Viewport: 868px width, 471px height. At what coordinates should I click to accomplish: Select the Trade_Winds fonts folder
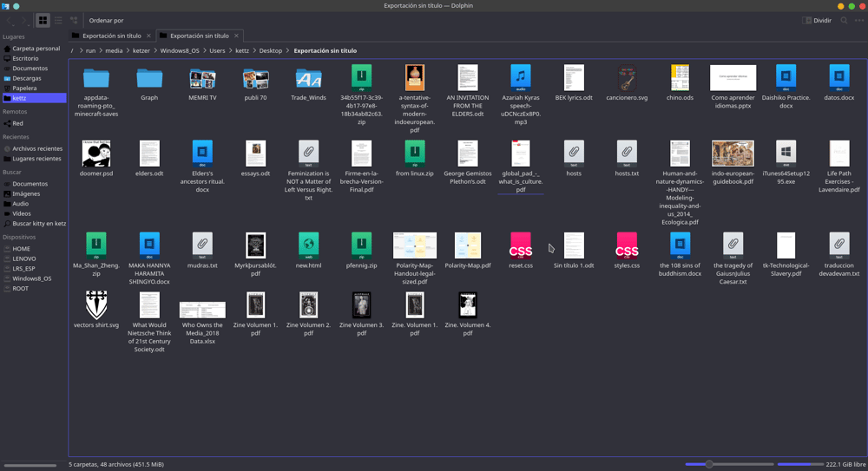pos(308,79)
